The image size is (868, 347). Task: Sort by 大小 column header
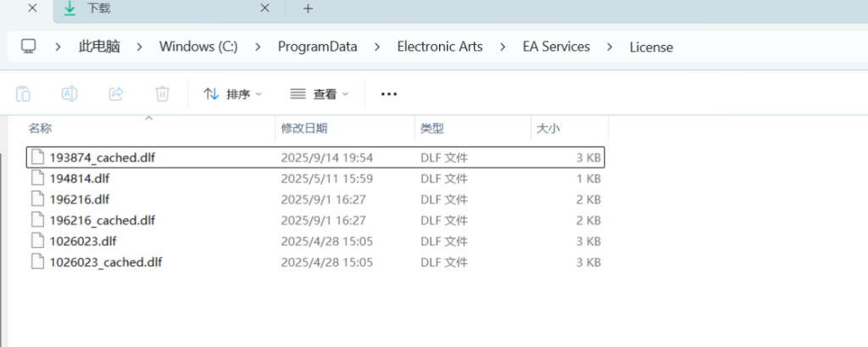[547, 128]
